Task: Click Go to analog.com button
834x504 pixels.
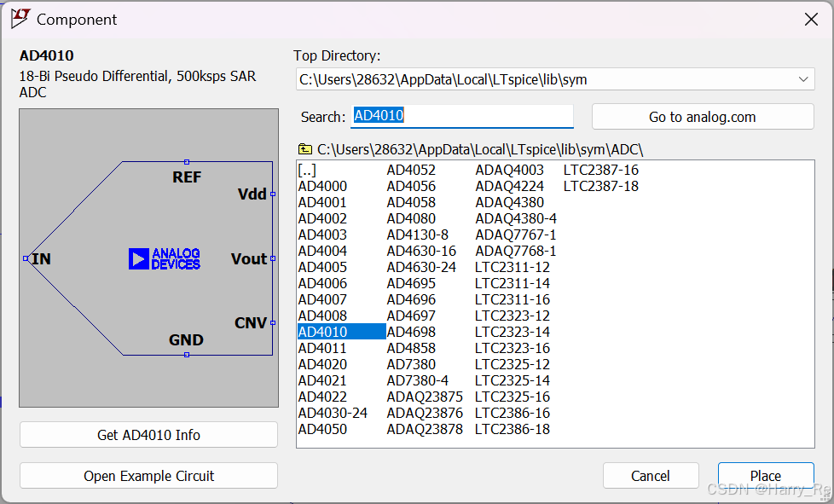Action: [x=703, y=117]
